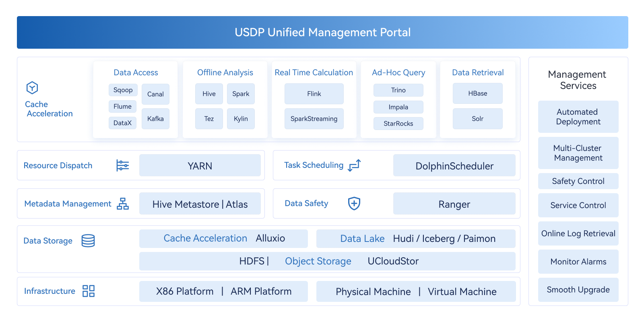The height and width of the screenshot is (322, 644).
Task: Click the Data Safety label
Action: pos(306,203)
